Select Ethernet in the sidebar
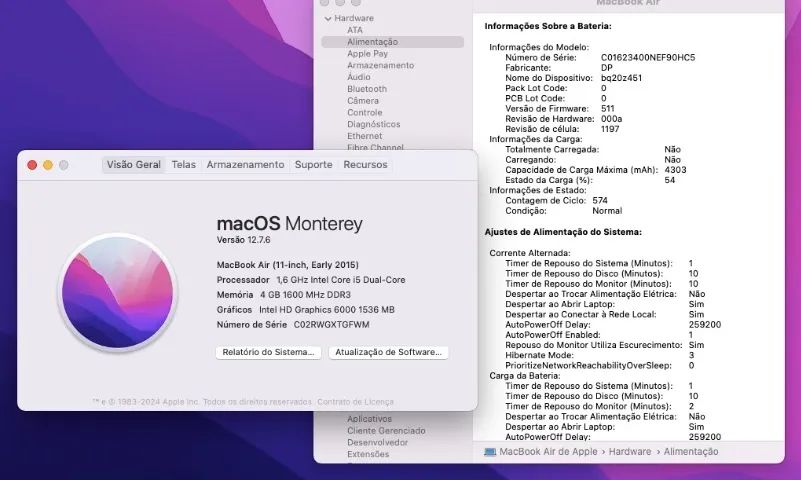801x480 pixels. click(x=364, y=136)
